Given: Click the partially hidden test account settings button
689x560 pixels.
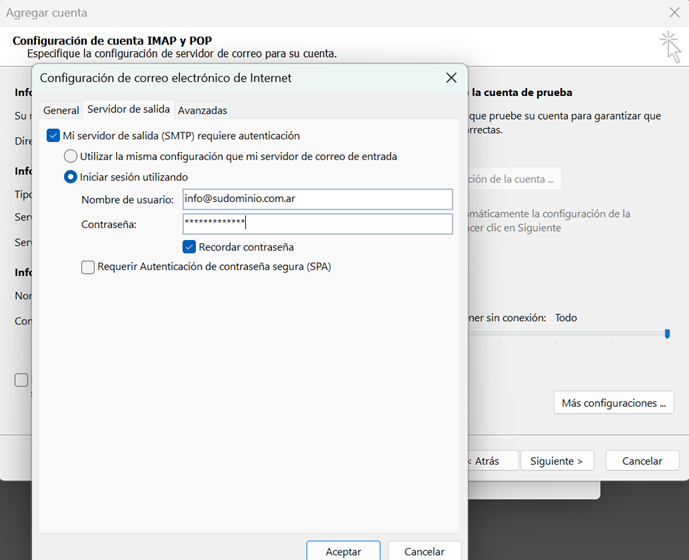Looking at the screenshot, I should pyautogui.click(x=514, y=180).
